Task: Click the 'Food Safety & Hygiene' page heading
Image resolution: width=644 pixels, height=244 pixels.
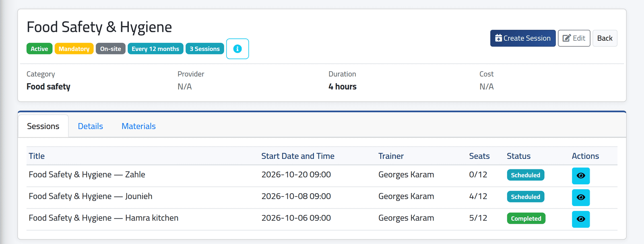Action: [x=99, y=27]
